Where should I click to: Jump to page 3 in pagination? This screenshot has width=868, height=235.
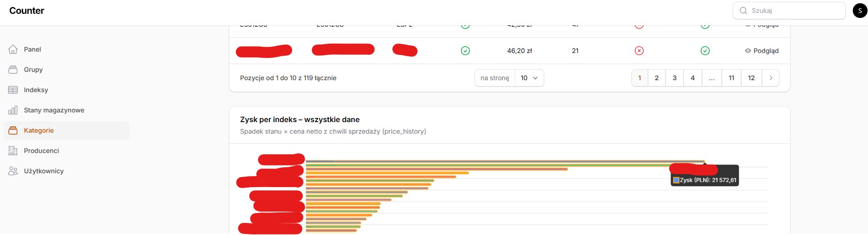(675, 78)
